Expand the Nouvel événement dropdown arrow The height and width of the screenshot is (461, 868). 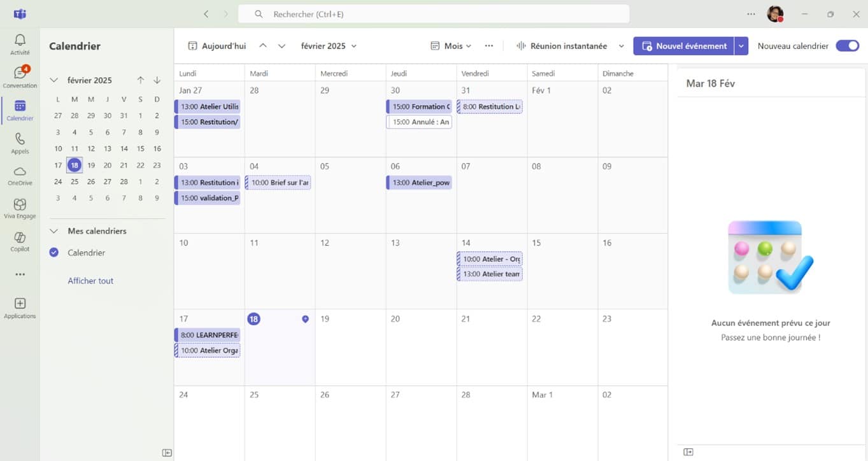click(741, 46)
